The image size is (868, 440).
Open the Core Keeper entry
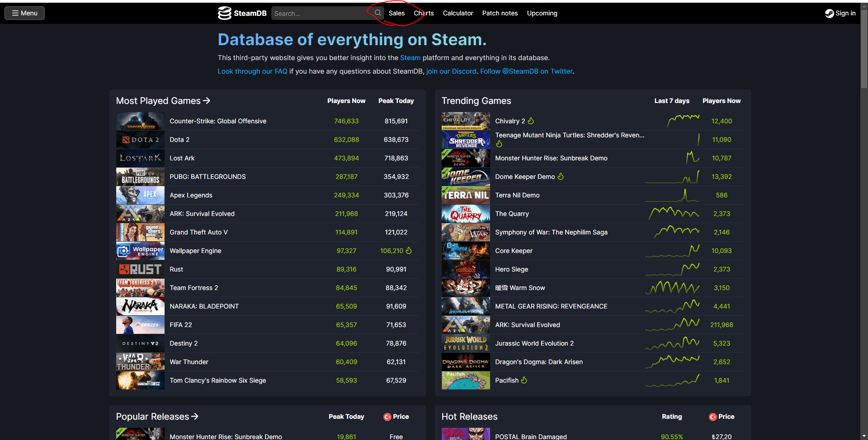(x=514, y=251)
